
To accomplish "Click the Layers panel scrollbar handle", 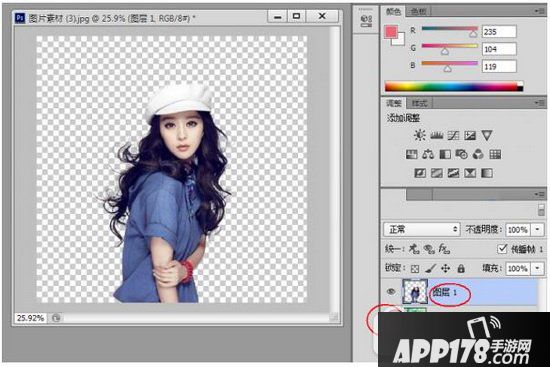I will point(541,210).
